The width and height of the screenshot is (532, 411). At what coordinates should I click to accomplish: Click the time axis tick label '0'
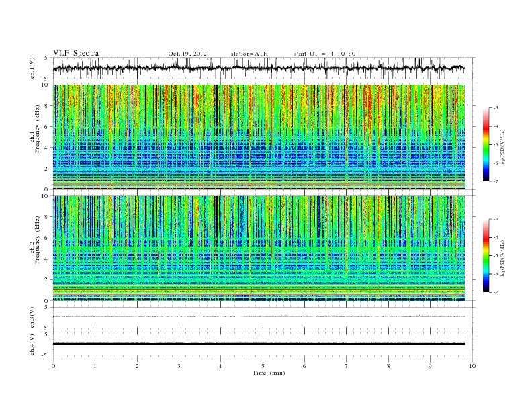click(53, 366)
